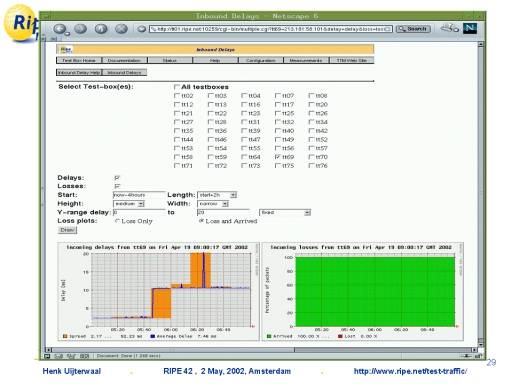512x384 pixels.
Task: Click the Draw button
Action: pyautogui.click(x=67, y=230)
